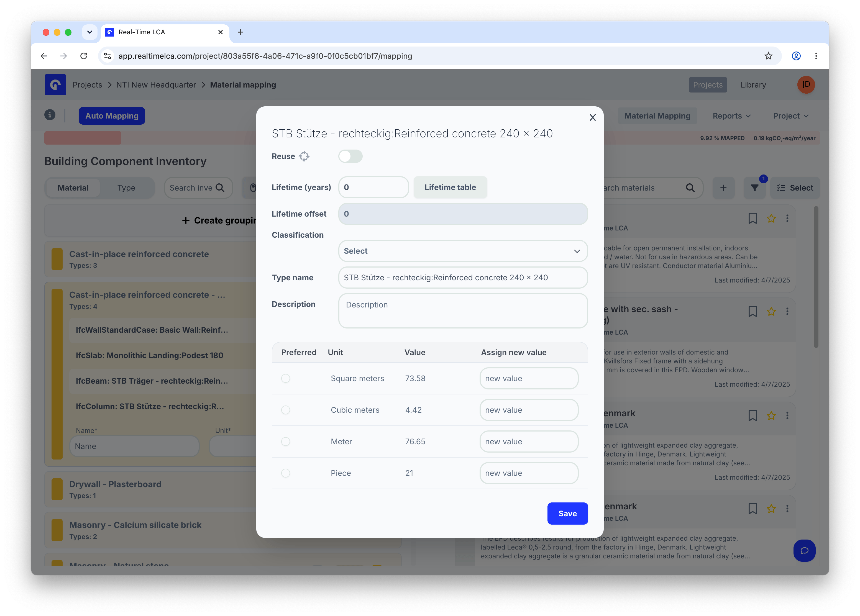The height and width of the screenshot is (616, 860).
Task: Open a new browser tab
Action: [240, 32]
